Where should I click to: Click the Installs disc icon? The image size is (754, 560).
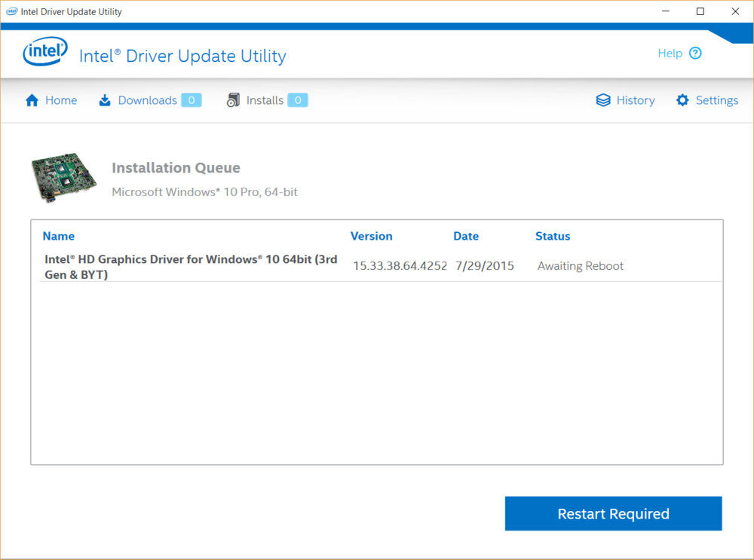(x=233, y=100)
